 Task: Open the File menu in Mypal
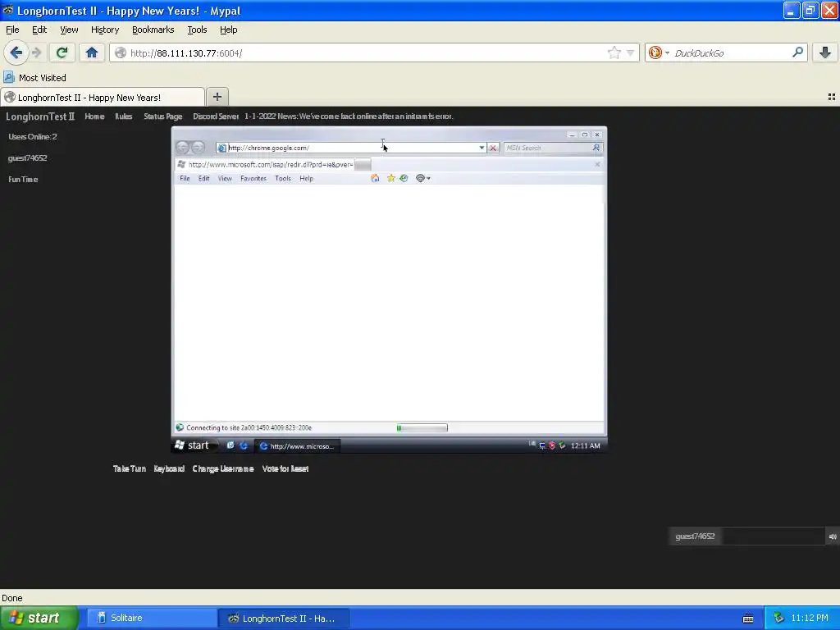point(12,30)
